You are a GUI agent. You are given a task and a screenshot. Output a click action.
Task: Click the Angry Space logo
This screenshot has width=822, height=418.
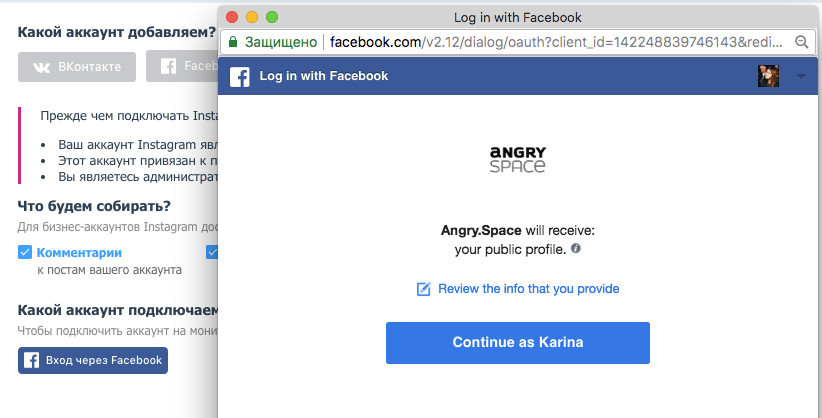click(x=517, y=159)
